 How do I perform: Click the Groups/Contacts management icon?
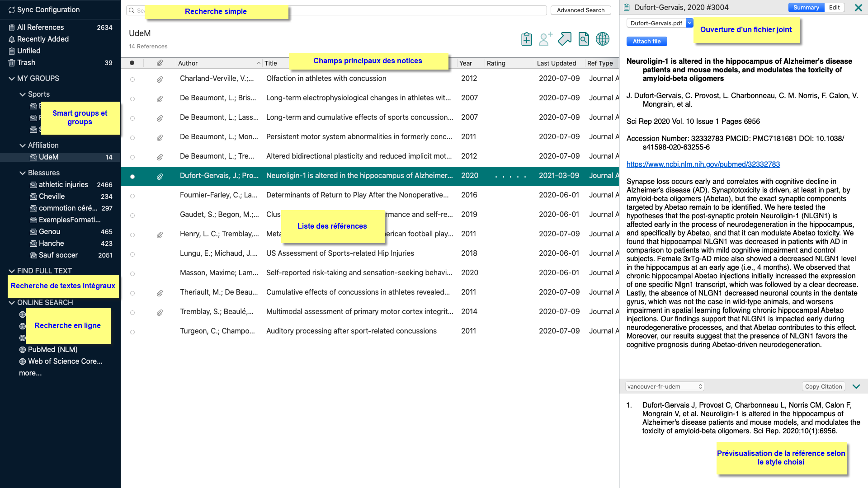[544, 39]
